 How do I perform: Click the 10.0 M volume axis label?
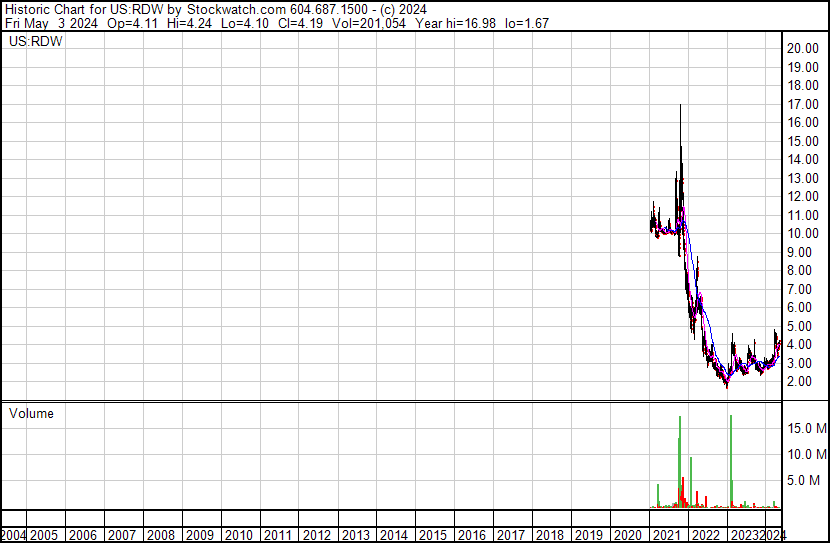pos(807,454)
